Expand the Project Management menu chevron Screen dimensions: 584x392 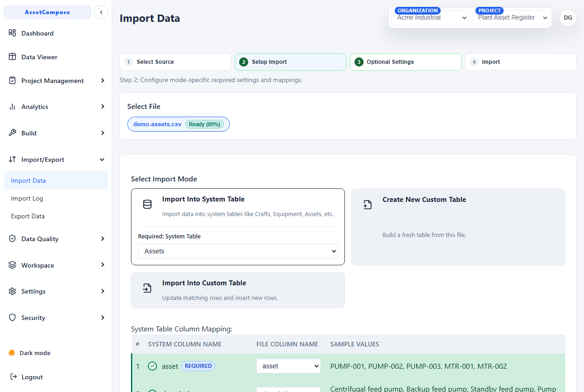pyautogui.click(x=103, y=81)
